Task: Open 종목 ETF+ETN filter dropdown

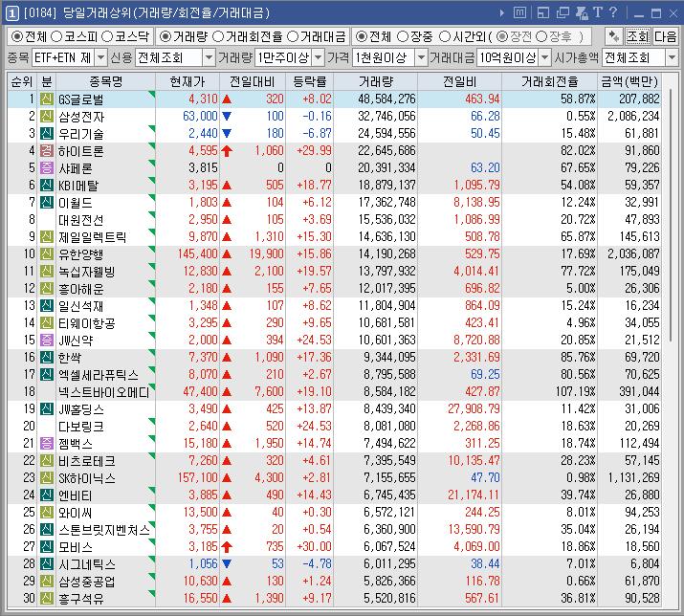Action: click(100, 57)
